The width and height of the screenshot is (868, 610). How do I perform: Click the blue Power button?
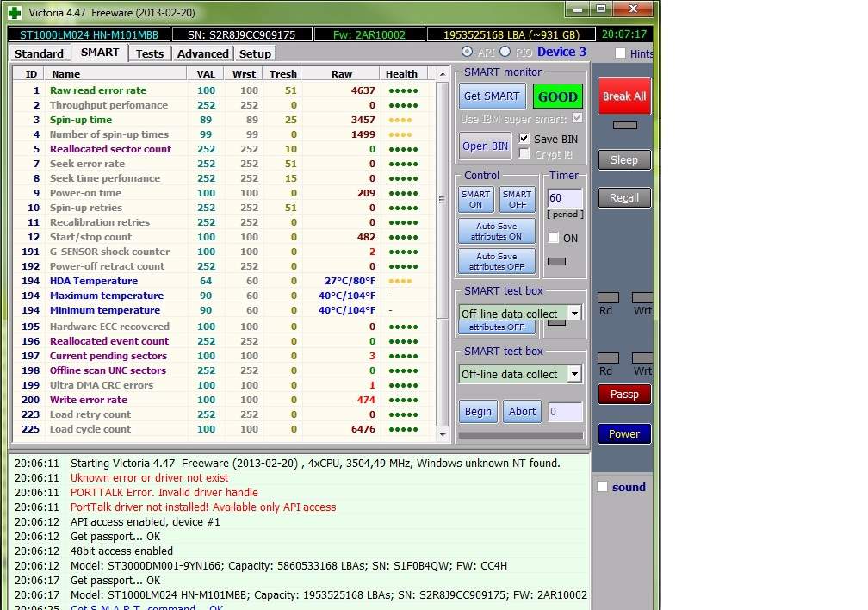[624, 434]
